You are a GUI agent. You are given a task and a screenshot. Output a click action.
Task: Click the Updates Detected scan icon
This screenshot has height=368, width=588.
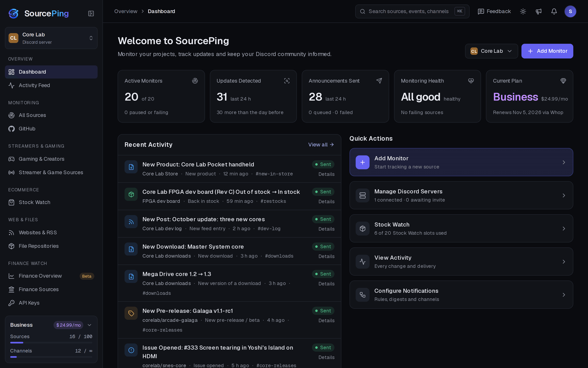pyautogui.click(x=287, y=81)
